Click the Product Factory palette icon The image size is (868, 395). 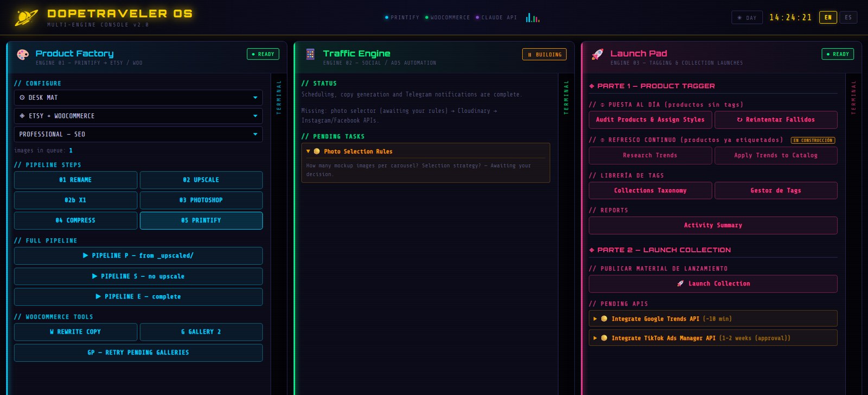coord(23,54)
